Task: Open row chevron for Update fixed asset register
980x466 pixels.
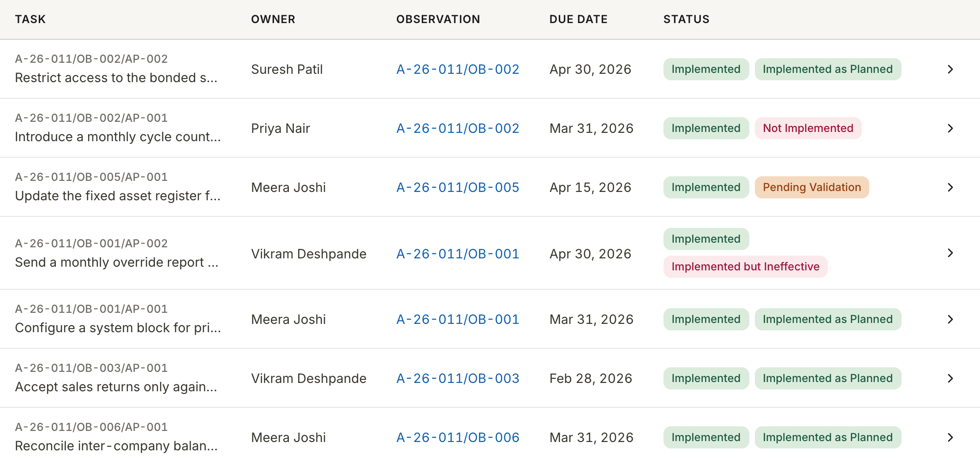Action: (950, 187)
